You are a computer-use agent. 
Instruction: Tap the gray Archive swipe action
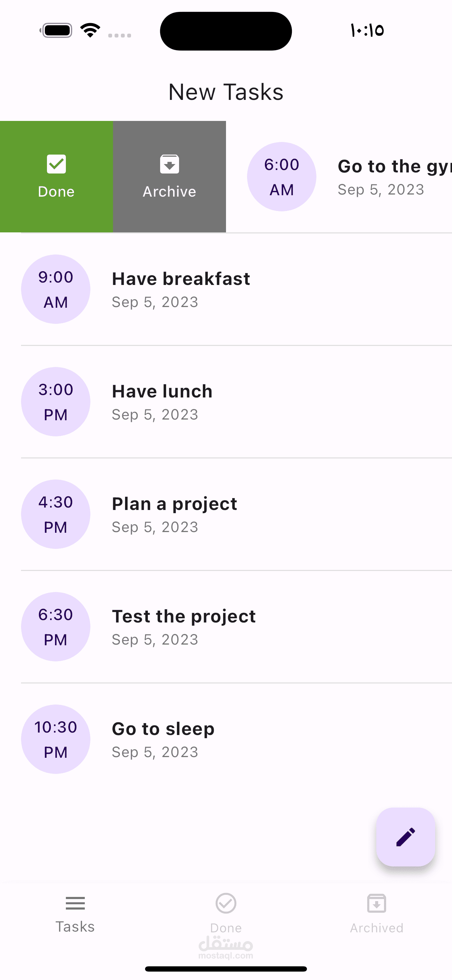click(x=169, y=177)
